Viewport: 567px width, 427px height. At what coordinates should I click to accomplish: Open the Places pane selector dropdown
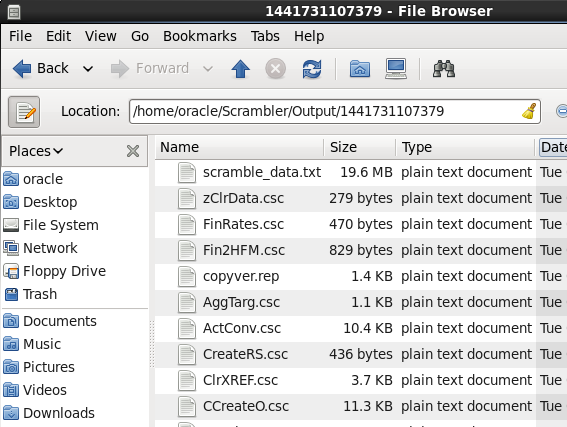click(36, 151)
